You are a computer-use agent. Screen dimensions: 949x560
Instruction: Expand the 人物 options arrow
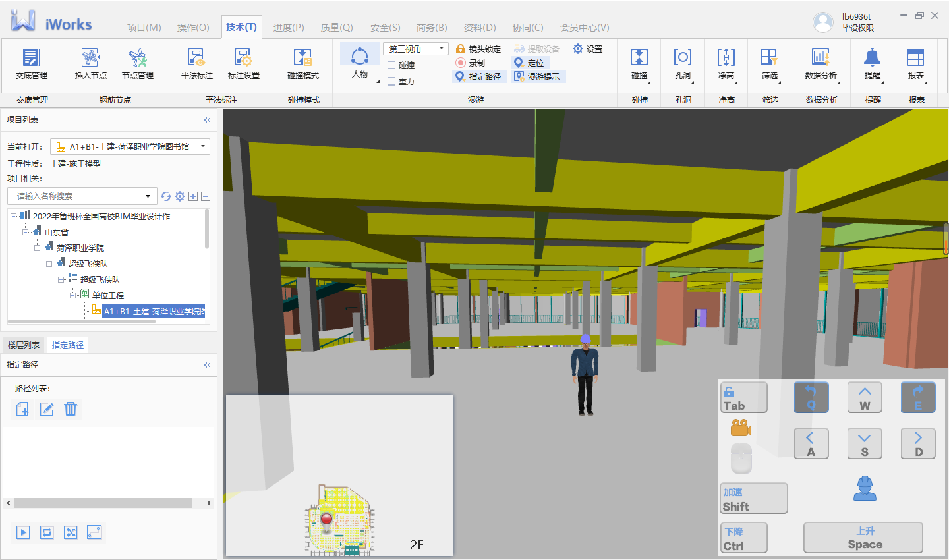point(378,81)
